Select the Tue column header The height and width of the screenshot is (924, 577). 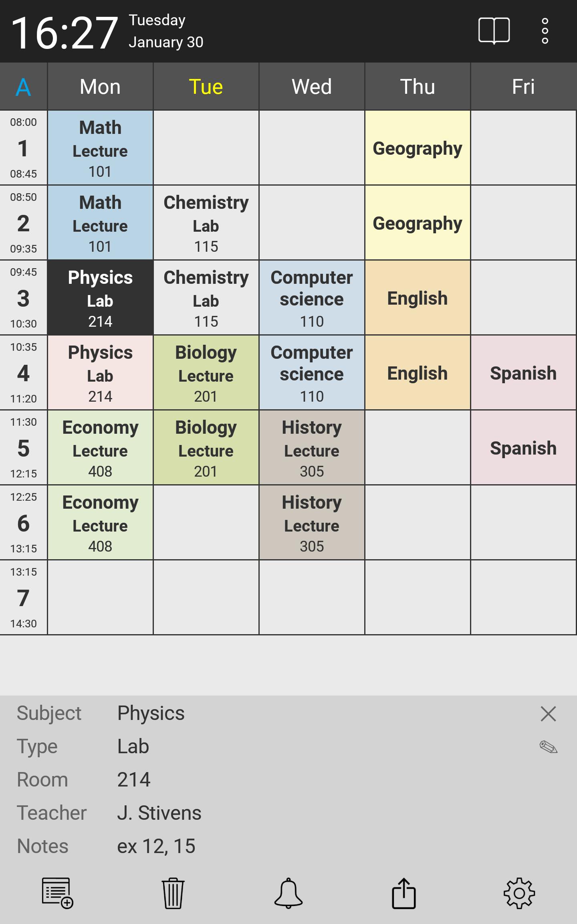[206, 87]
